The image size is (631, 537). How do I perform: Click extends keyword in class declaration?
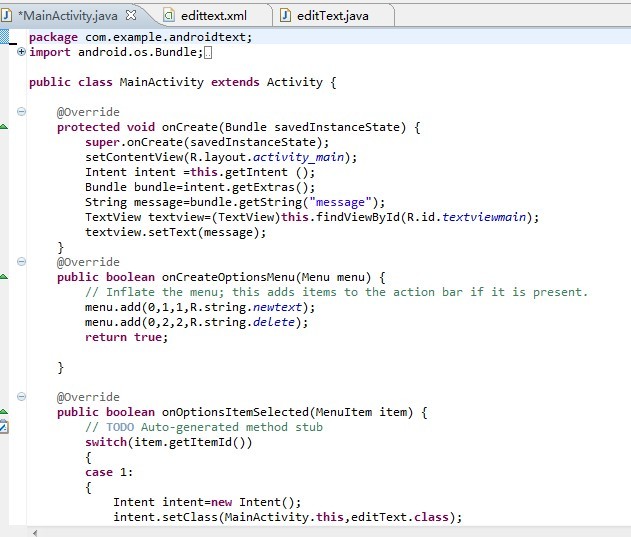[235, 82]
